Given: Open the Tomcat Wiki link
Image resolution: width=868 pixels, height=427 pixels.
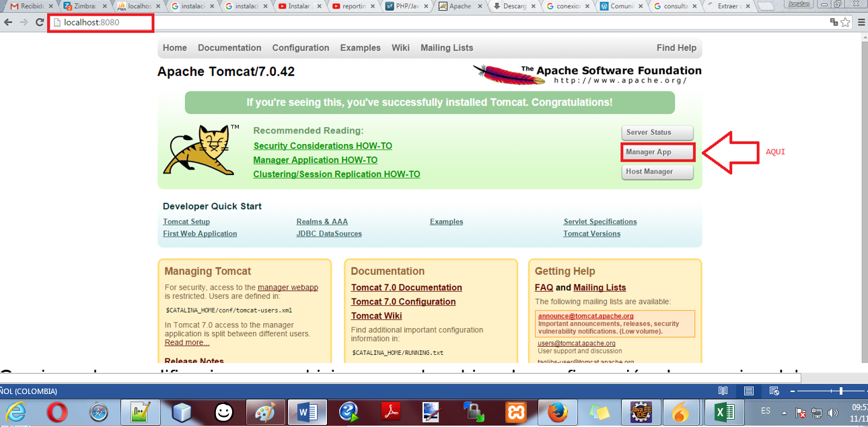Looking at the screenshot, I should (x=377, y=316).
